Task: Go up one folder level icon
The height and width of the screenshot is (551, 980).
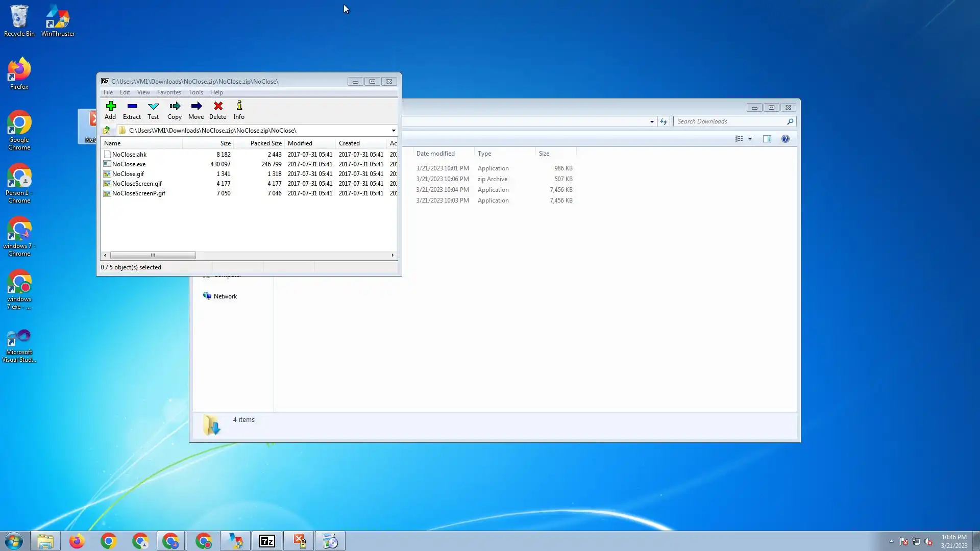Action: (x=107, y=131)
